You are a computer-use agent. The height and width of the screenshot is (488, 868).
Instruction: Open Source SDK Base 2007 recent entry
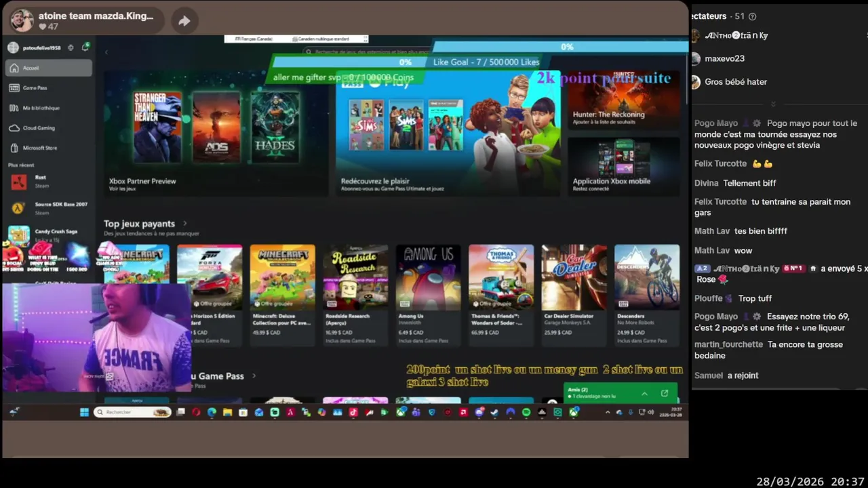pos(49,208)
